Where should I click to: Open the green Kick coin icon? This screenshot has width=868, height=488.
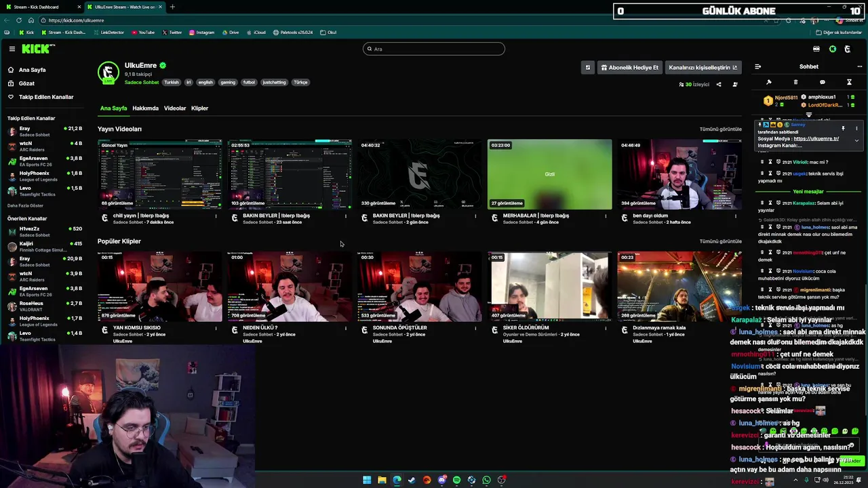tap(833, 49)
